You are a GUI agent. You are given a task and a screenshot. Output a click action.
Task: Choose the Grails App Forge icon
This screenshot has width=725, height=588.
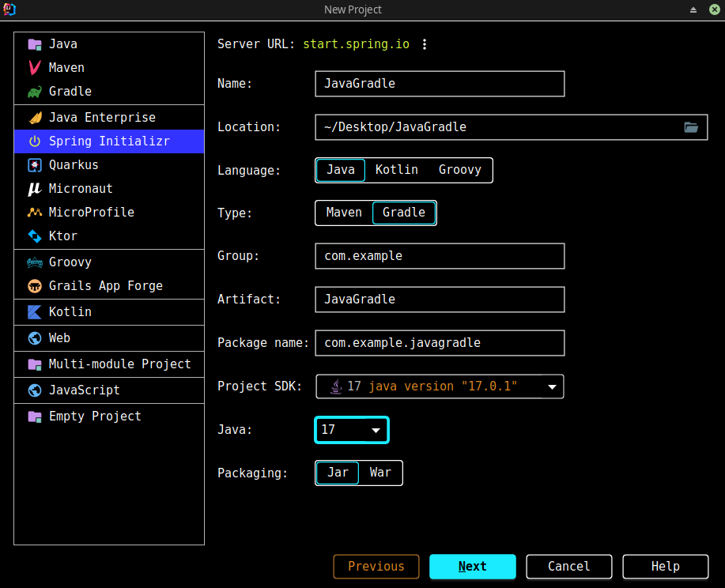[34, 286]
